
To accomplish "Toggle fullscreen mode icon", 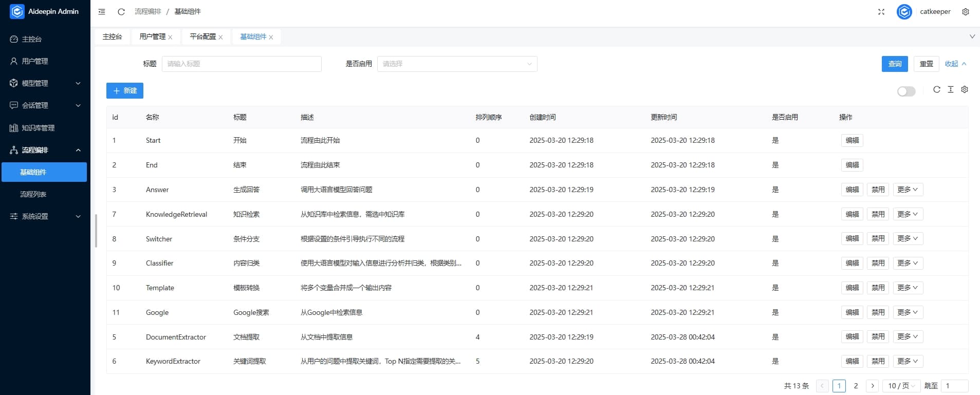I will [x=881, y=11].
